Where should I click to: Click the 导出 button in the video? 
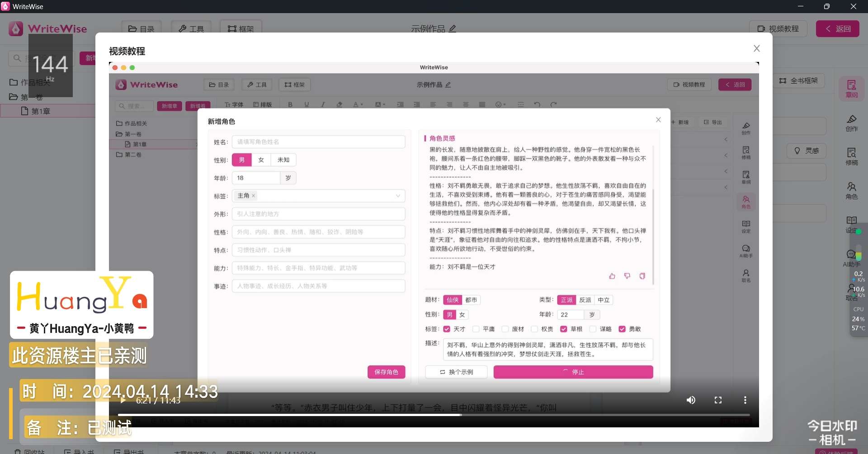(x=712, y=122)
